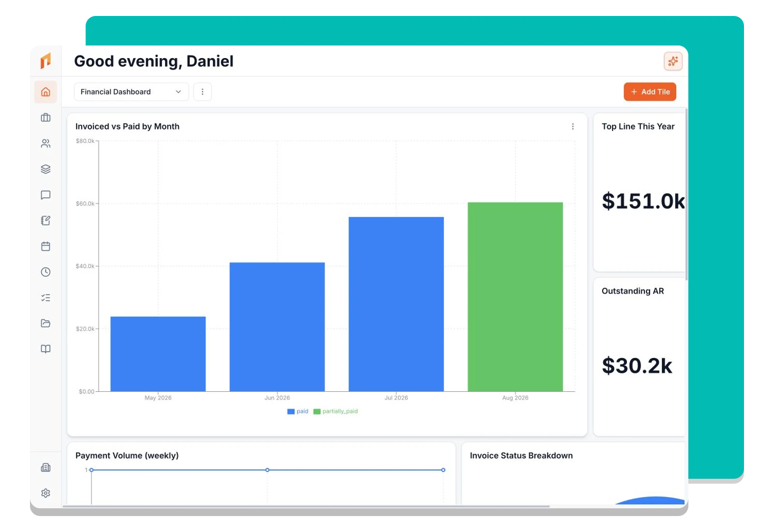The width and height of the screenshot is (774, 532).
Task: Click the green Aug 2026 bar
Action: pos(515,297)
